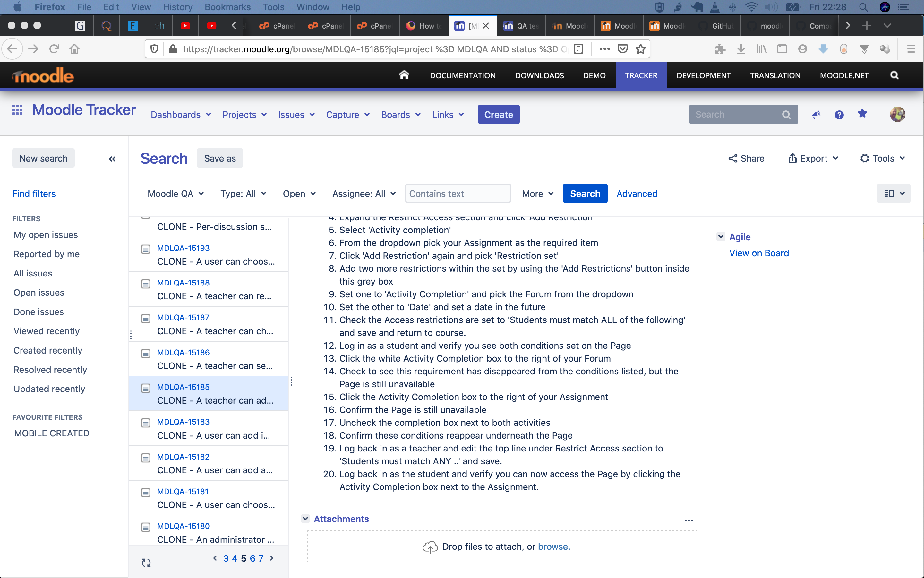The height and width of the screenshot is (578, 924).
Task: Open the Issues dropdown menu
Action: click(297, 115)
